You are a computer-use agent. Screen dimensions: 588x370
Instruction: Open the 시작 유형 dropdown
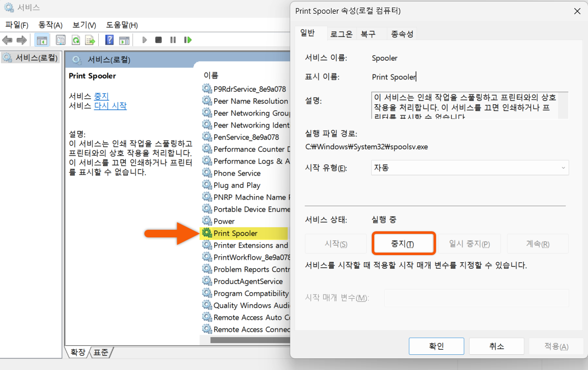[x=561, y=168]
